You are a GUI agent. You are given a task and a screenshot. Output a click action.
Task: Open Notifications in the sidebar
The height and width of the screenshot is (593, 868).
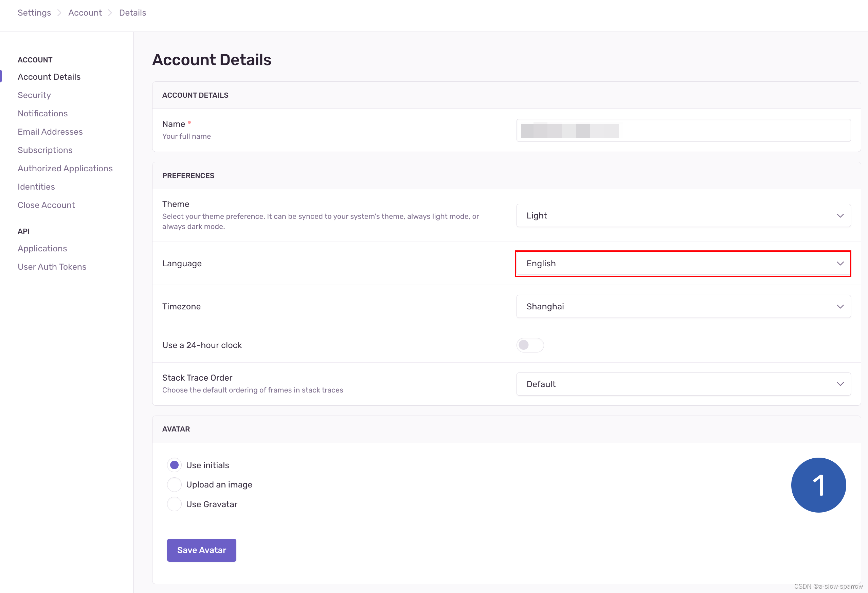click(x=42, y=113)
